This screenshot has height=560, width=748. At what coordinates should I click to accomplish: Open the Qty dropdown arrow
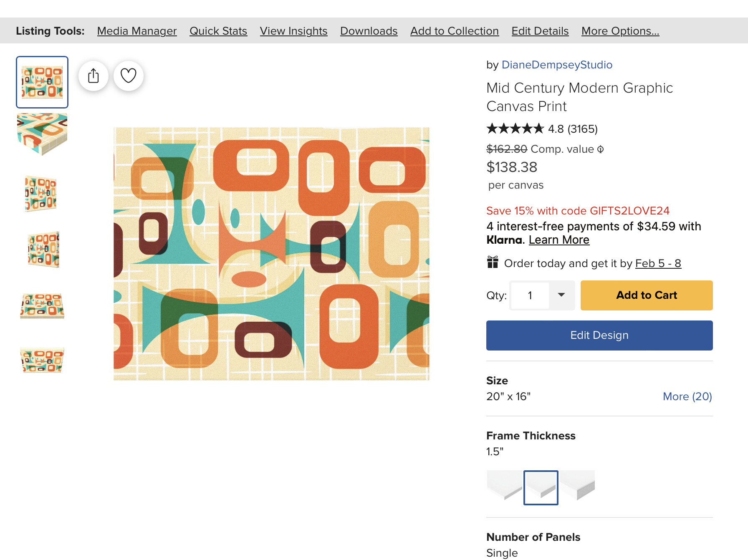pyautogui.click(x=562, y=295)
